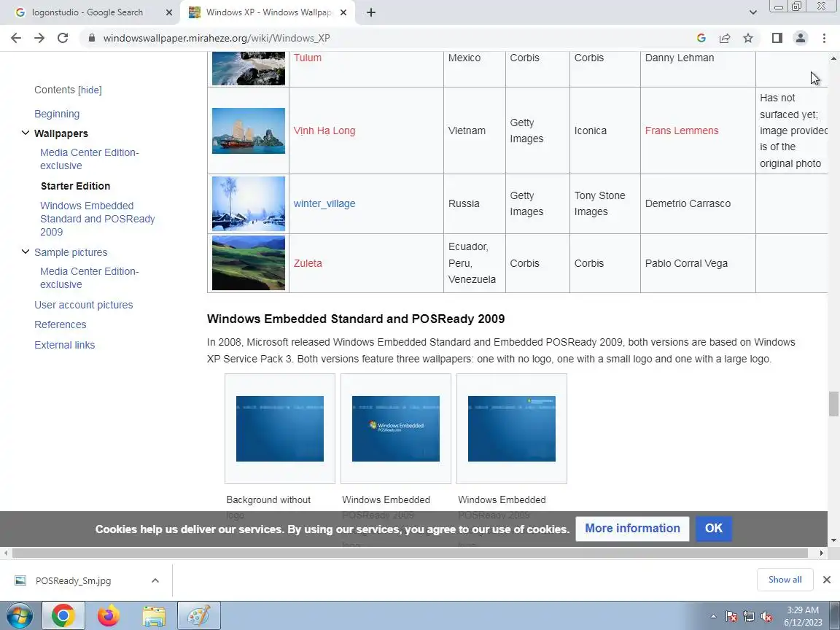Screen dimensions: 840x630
Task: Collapse the Sample pictures contents section
Action: click(26, 252)
